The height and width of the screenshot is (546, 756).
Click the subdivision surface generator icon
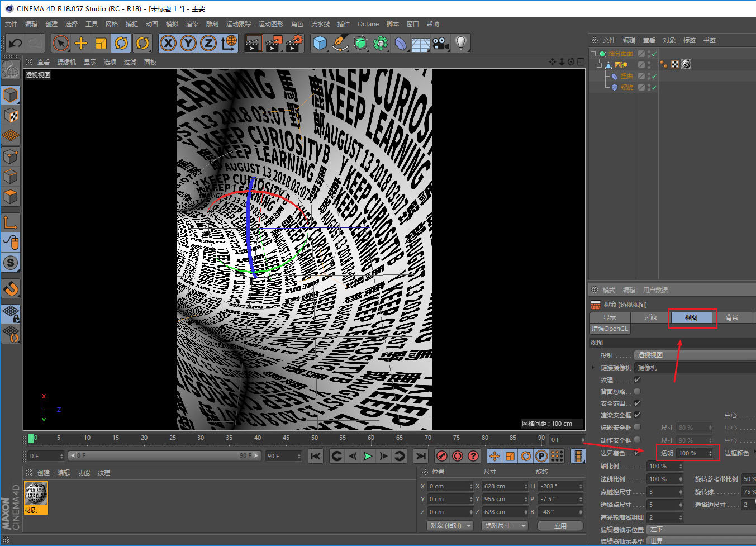coord(360,43)
